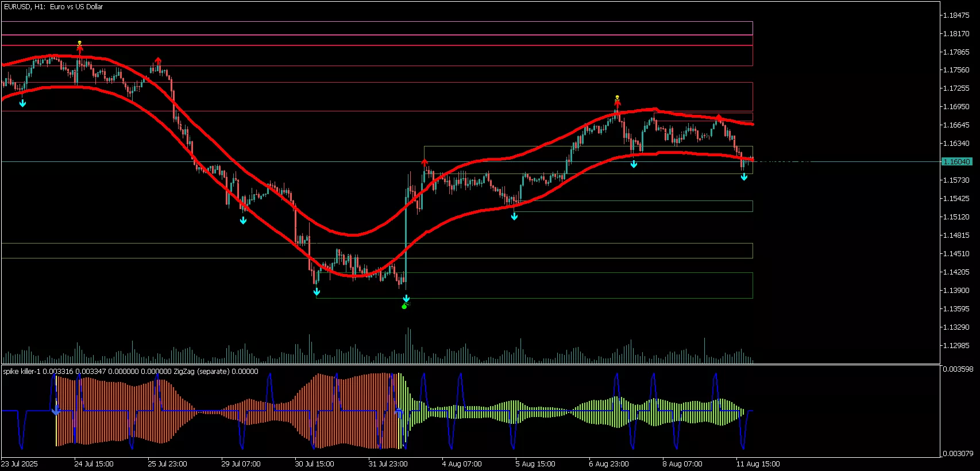
Task: Click the cyan down arrow above 5 Aug 15:00
Action: point(514,217)
